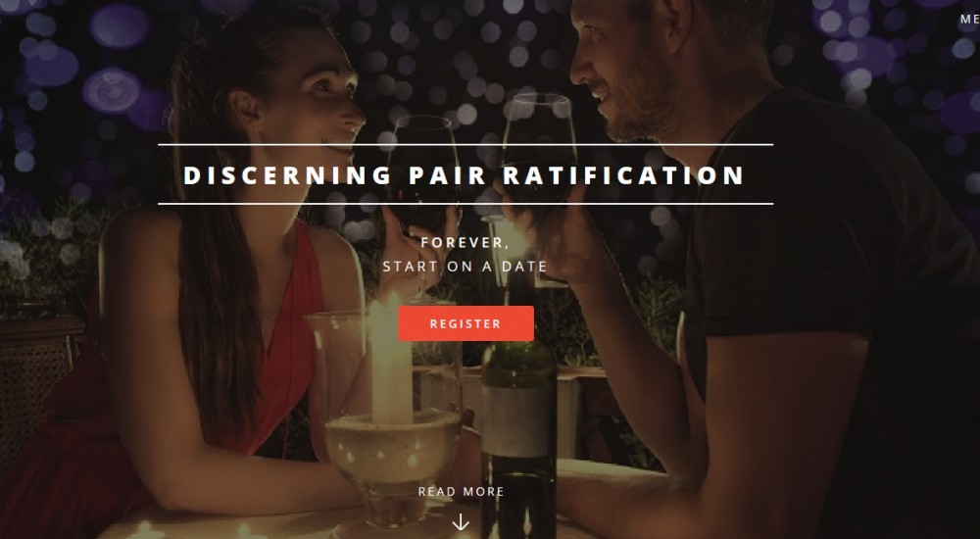The height and width of the screenshot is (539, 980).
Task: Click the wine glass held by the woman
Action: (x=423, y=169)
